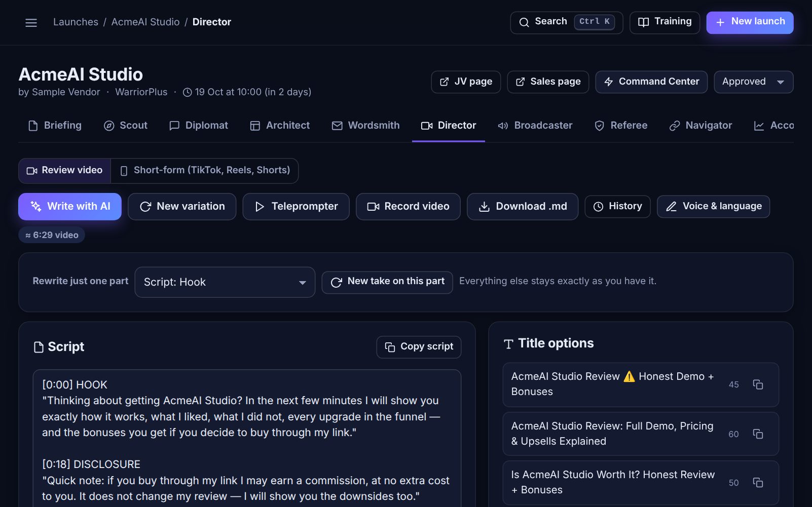812x507 pixels.
Task: Switch to the Scout tab
Action: pyautogui.click(x=126, y=126)
